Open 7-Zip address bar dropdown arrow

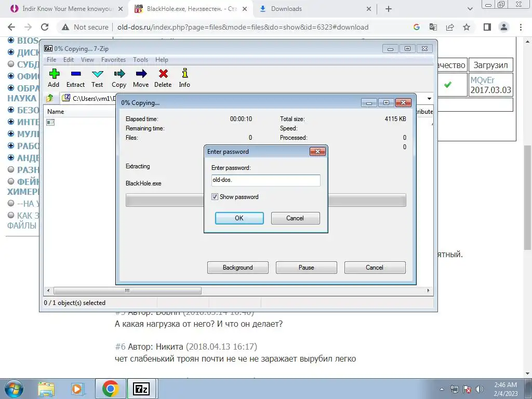point(429,98)
